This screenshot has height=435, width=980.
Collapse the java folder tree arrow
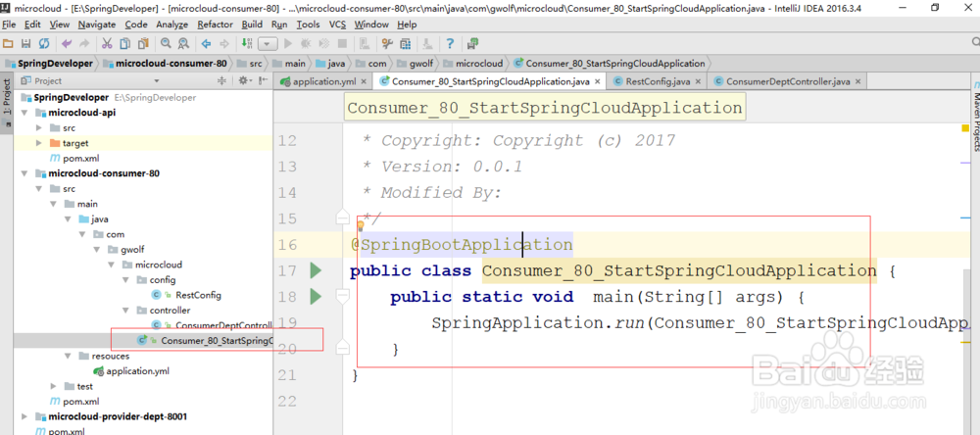tap(69, 219)
